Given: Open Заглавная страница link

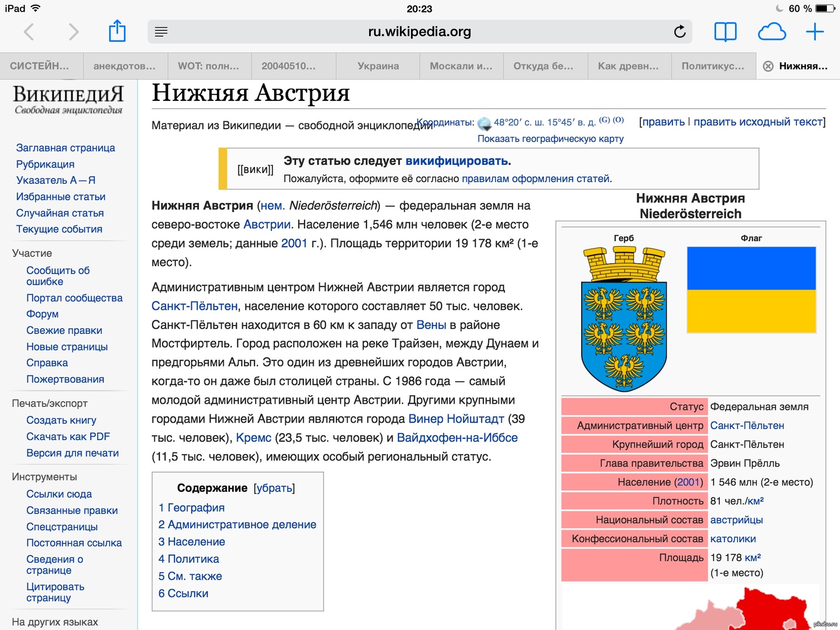Looking at the screenshot, I should [66, 148].
